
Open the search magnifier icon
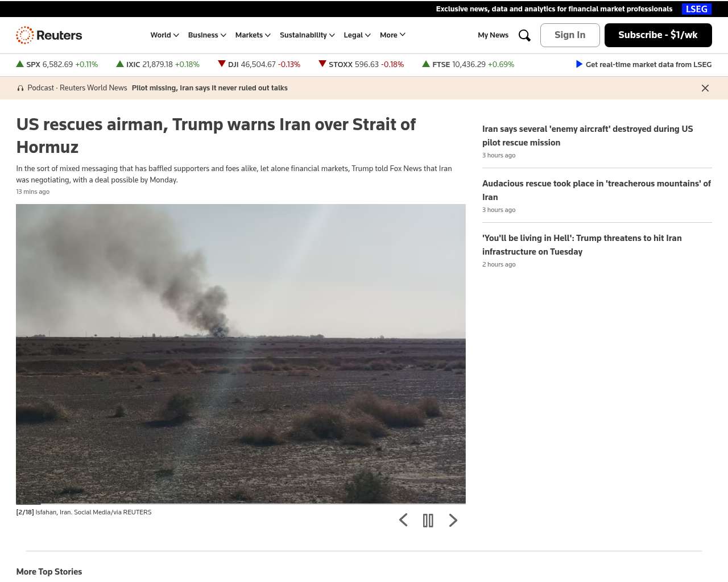tap(524, 35)
